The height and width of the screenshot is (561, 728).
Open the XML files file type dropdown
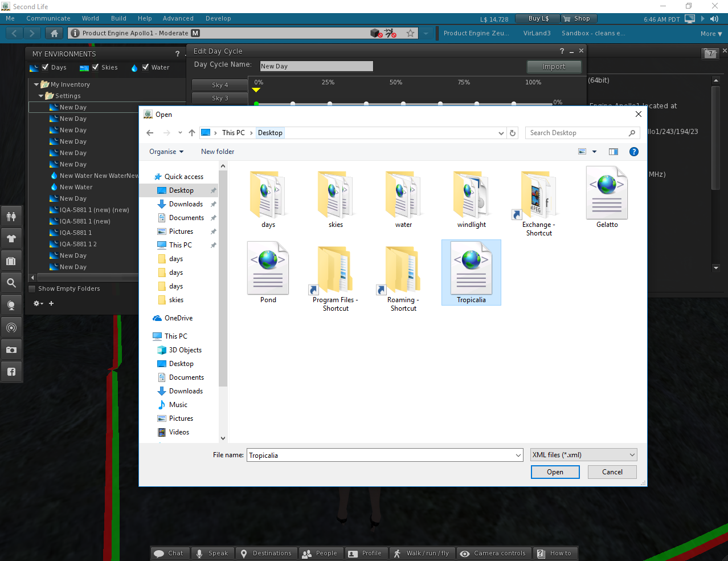click(583, 454)
